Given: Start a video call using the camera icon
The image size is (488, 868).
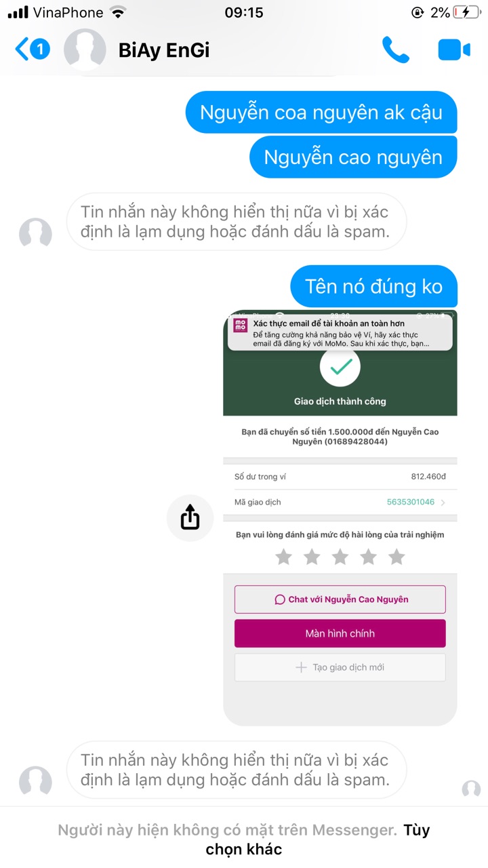Looking at the screenshot, I should (454, 50).
